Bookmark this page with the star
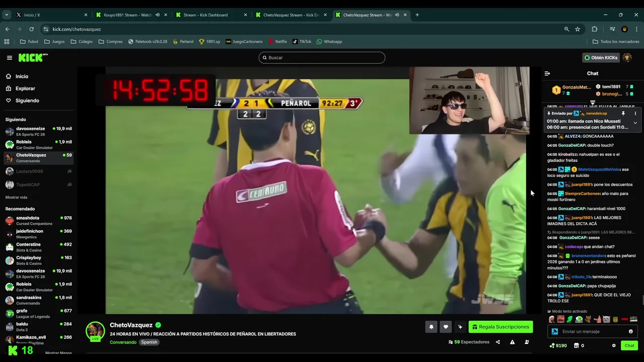644x362 pixels. [x=578, y=29]
